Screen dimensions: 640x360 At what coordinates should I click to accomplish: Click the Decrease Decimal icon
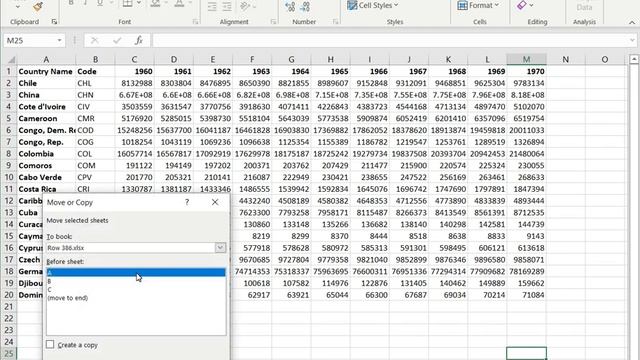(305, 6)
